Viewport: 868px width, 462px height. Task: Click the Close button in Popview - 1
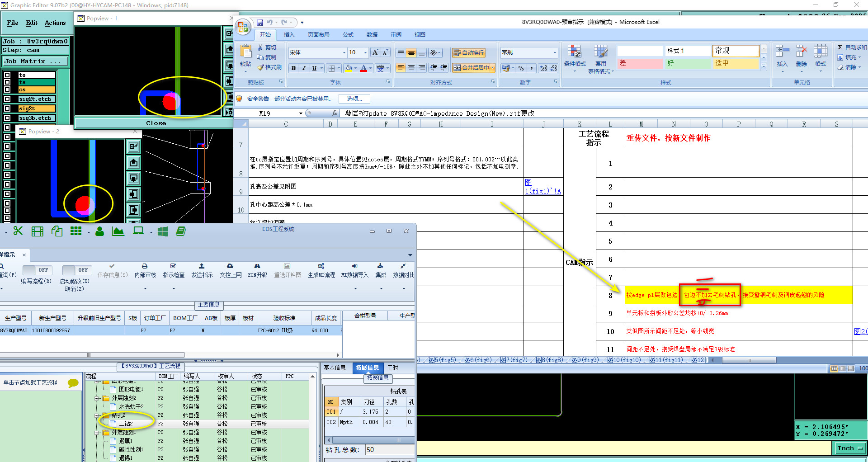pos(155,123)
